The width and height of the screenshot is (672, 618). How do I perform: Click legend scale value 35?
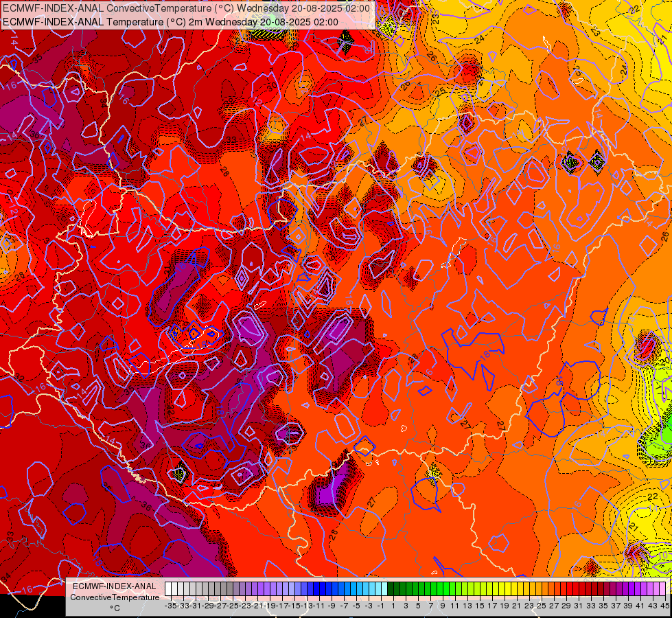tap(603, 606)
